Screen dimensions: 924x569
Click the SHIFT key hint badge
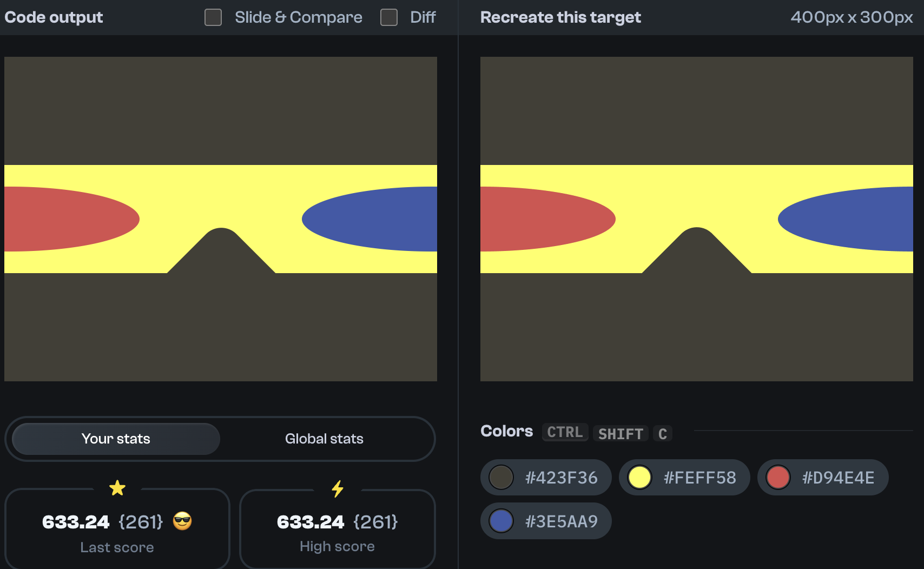(x=620, y=433)
